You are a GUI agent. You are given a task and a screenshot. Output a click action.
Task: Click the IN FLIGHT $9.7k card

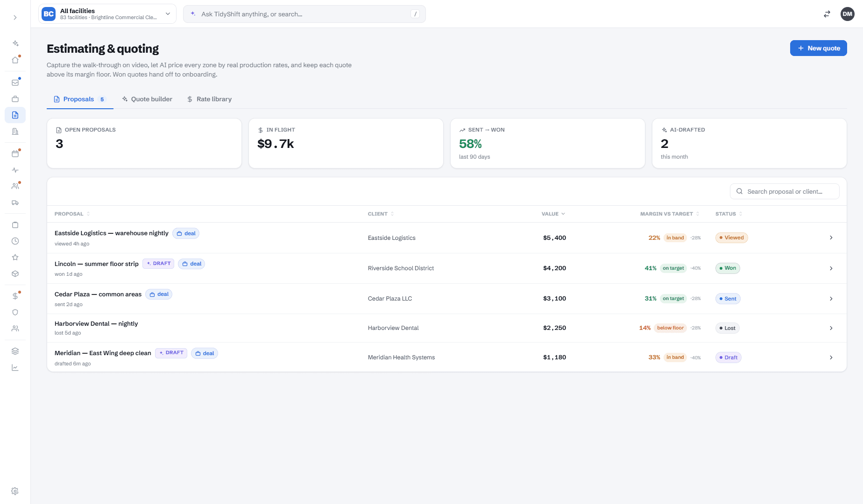pyautogui.click(x=346, y=143)
